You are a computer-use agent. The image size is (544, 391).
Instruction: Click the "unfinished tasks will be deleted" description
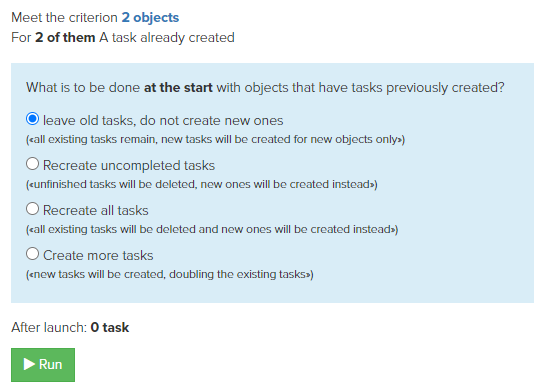point(202,184)
